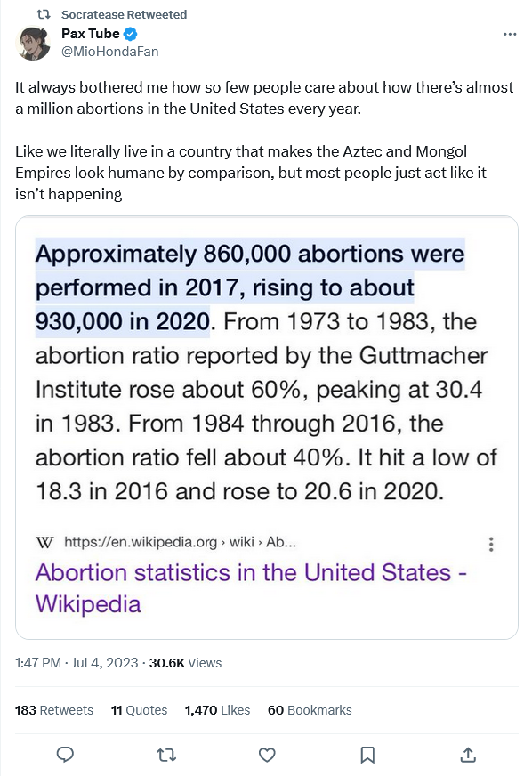Click the Wikipedia W favicon icon

(44, 543)
